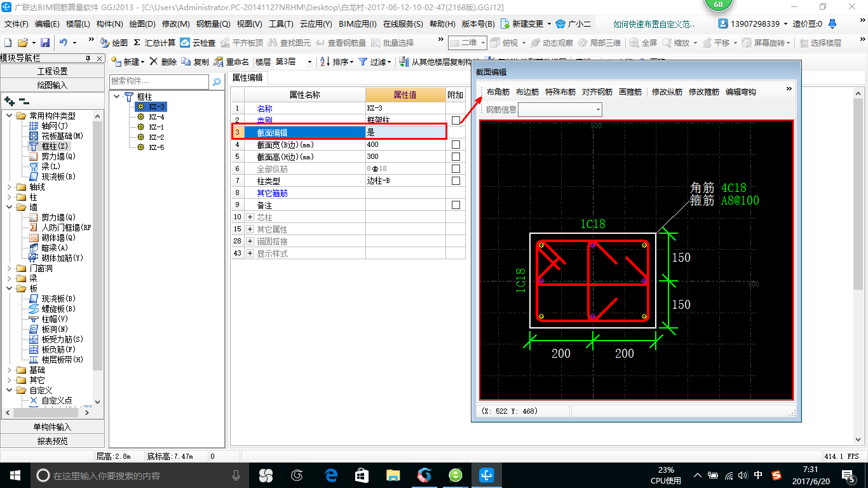Open Windows Start menu

pos(15,475)
